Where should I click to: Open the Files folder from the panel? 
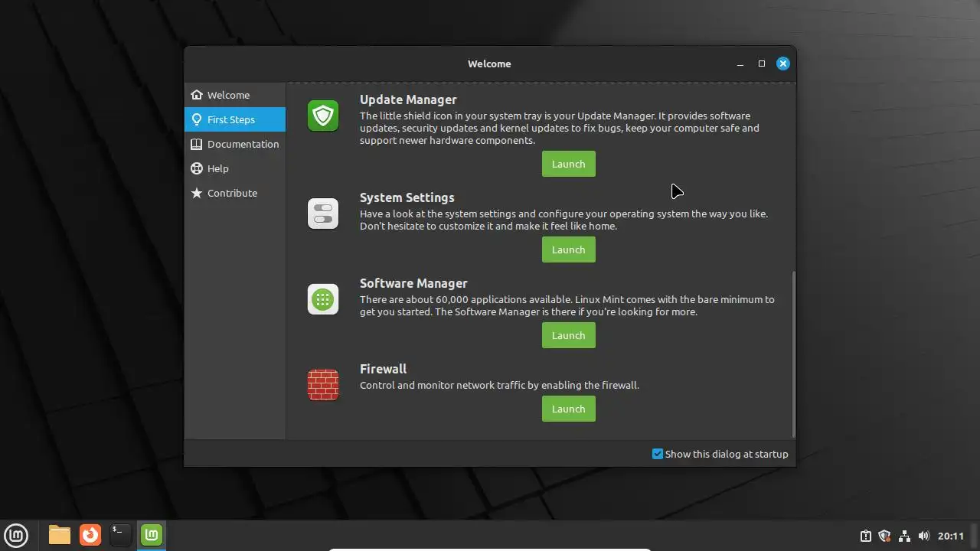60,535
